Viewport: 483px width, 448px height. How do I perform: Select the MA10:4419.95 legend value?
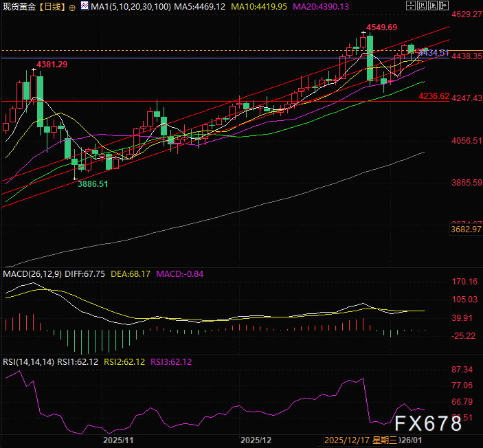(268, 7)
